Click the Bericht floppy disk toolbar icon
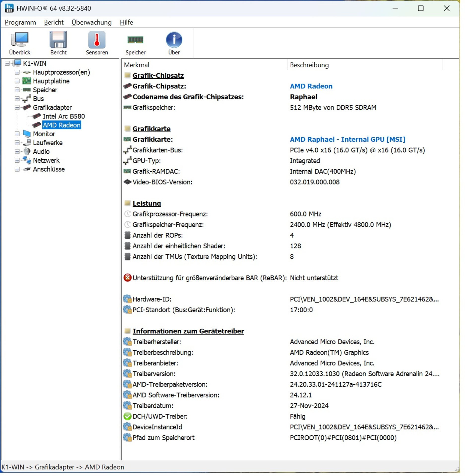Image resolution: width=465 pixels, height=476 pixels. click(58, 40)
